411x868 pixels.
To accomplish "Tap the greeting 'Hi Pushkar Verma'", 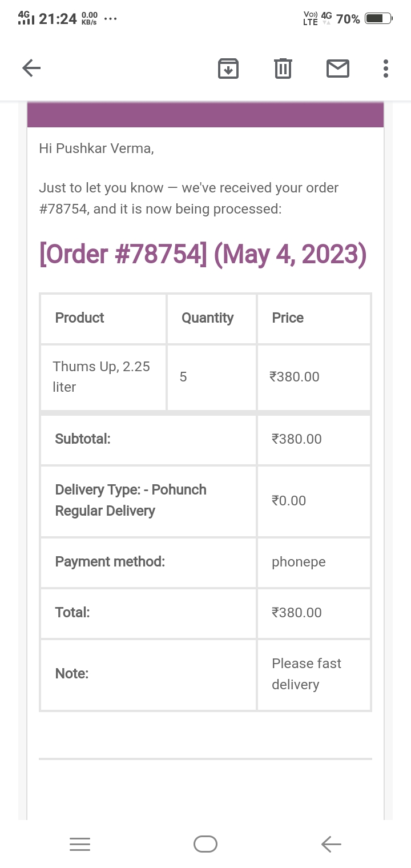I will 96,149.
